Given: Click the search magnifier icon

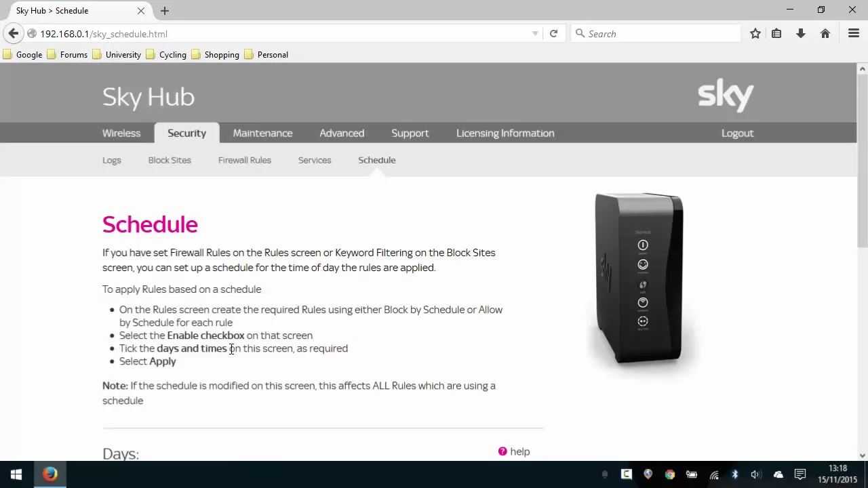Looking at the screenshot, I should tap(580, 33).
